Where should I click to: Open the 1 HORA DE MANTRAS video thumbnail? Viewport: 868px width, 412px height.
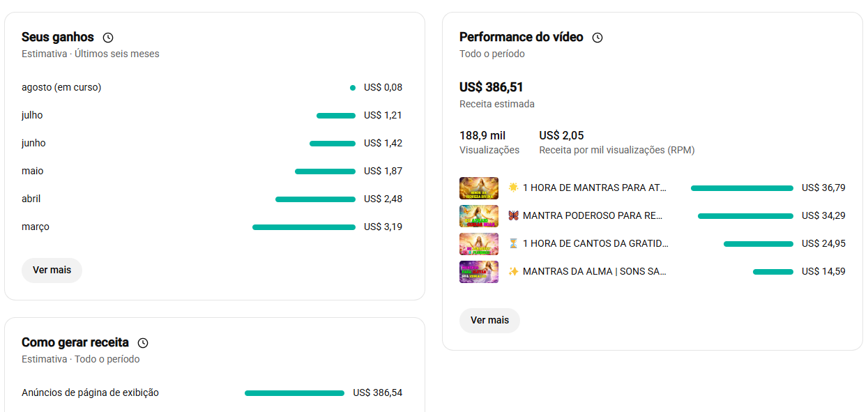479,188
